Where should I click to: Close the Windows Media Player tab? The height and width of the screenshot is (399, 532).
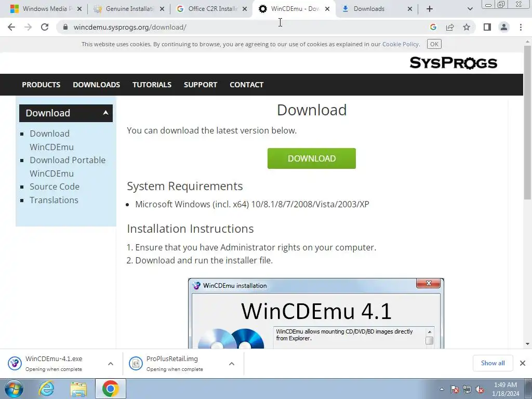[79, 9]
